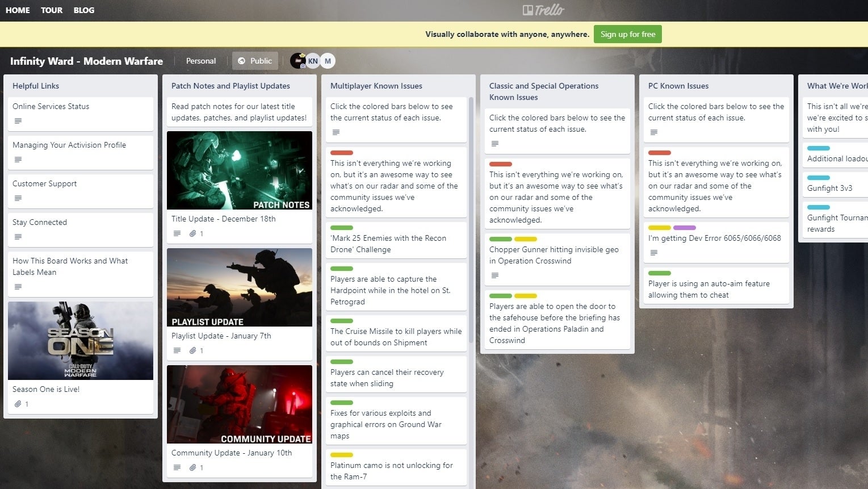This screenshot has width=868, height=489.
Task: Go to HOME in the top navigation
Action: [x=18, y=10]
